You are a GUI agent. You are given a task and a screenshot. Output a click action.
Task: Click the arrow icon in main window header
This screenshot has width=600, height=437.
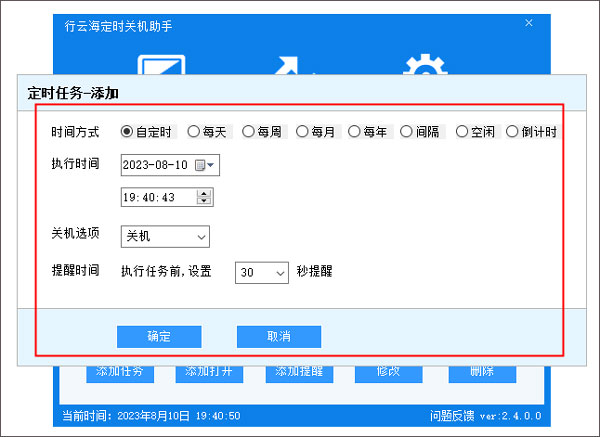(x=290, y=65)
